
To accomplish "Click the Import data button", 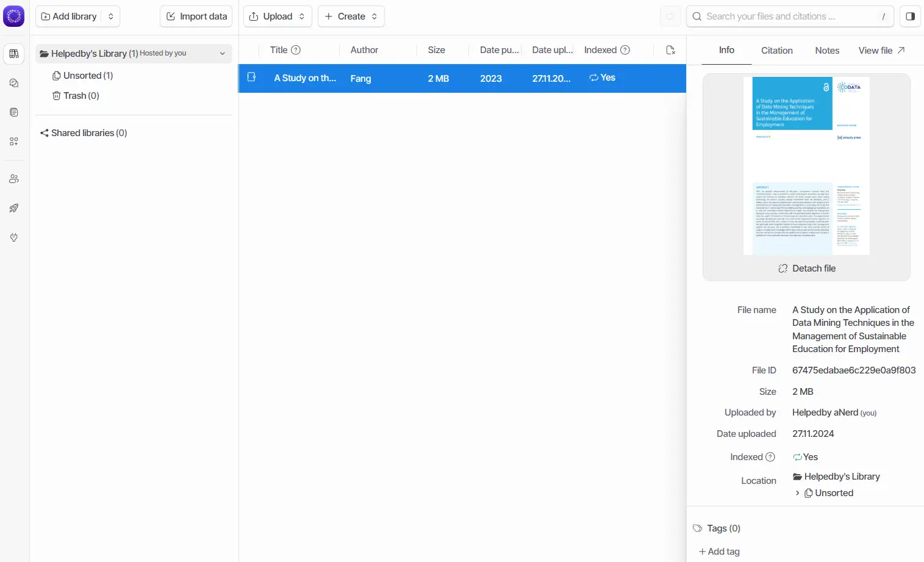I will (196, 16).
